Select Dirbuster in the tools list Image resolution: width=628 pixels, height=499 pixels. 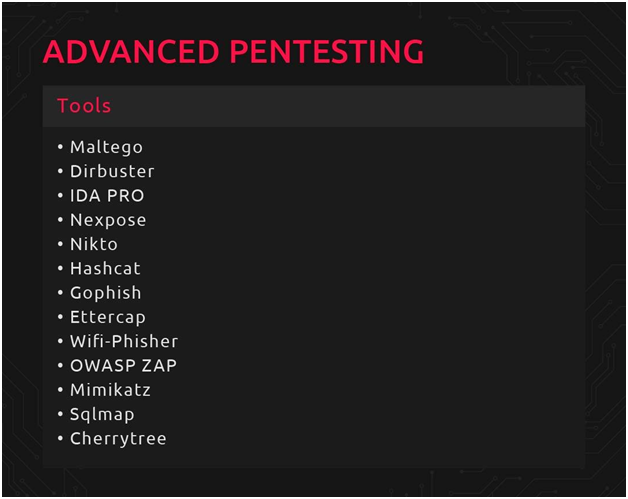[x=112, y=172]
